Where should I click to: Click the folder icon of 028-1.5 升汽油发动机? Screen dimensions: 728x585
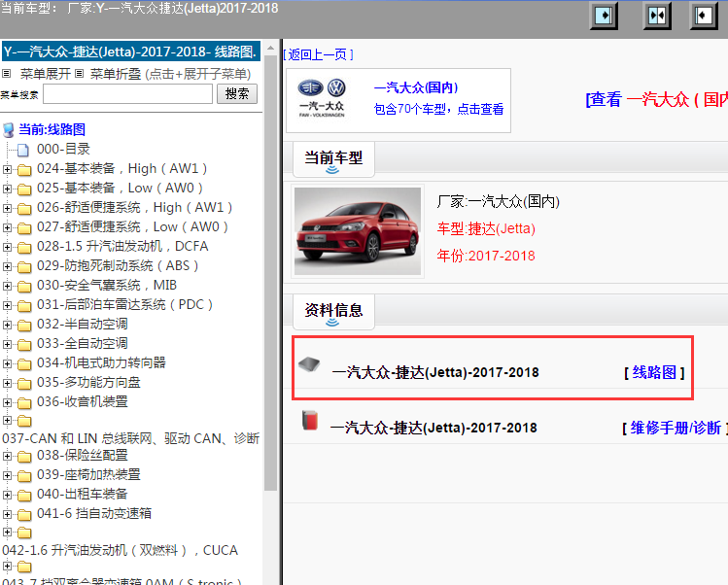24,247
